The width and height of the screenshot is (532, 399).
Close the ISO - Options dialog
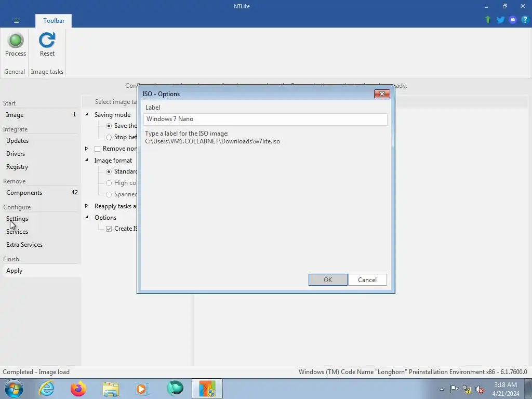point(382,94)
